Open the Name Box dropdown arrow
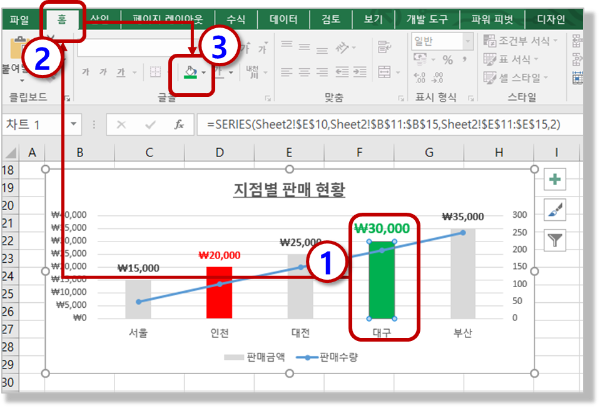 [73, 124]
